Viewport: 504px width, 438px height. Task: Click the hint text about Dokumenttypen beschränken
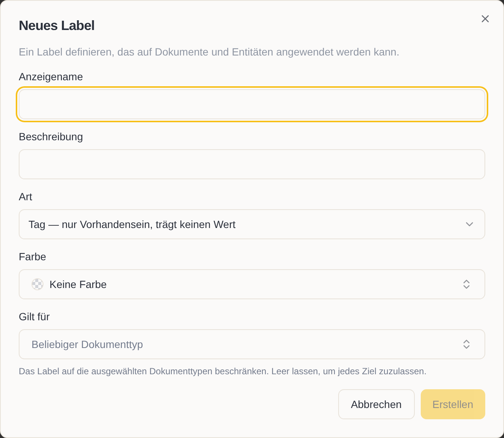tap(223, 371)
